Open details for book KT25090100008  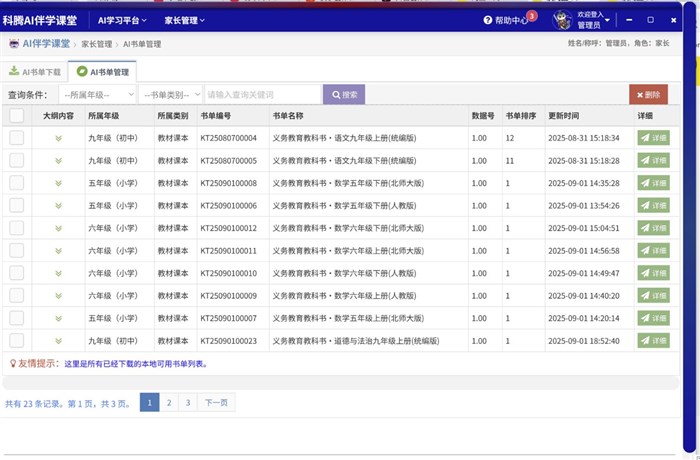click(653, 183)
